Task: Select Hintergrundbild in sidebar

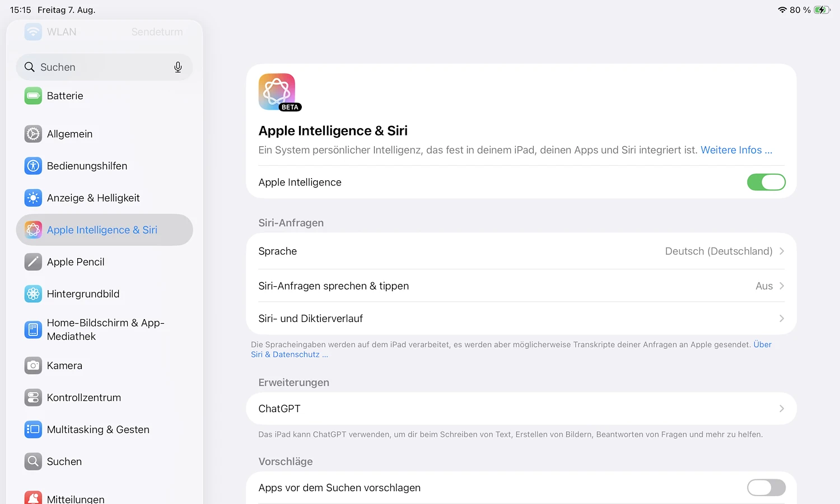Action: (x=104, y=293)
